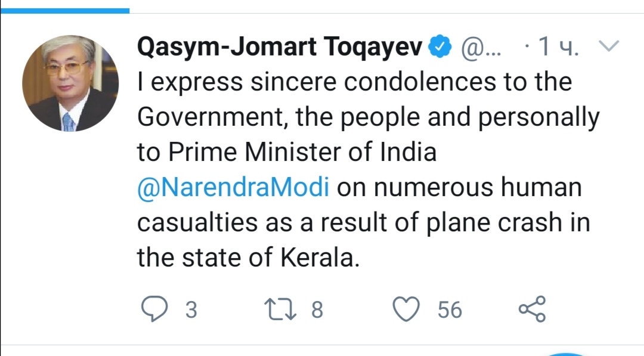The image size is (644, 356).
Task: Click the reply count 3
Action: (x=191, y=309)
